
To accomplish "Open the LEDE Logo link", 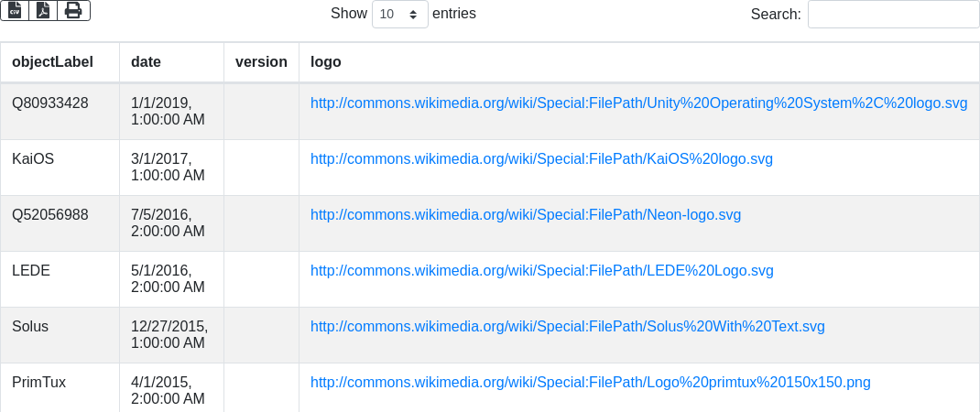I will pyautogui.click(x=541, y=271).
